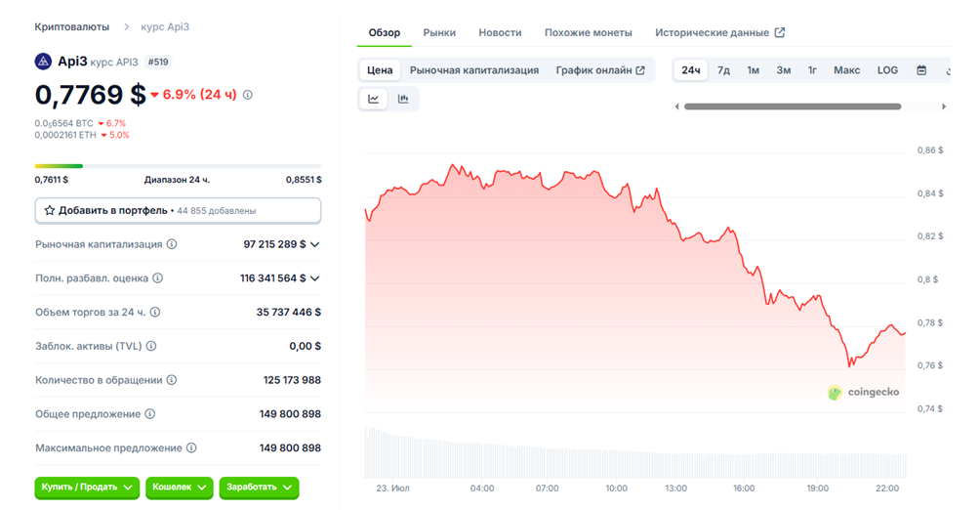Info icon beside Рыночная капитализация
This screenshot has width=980, height=510.
(x=172, y=244)
